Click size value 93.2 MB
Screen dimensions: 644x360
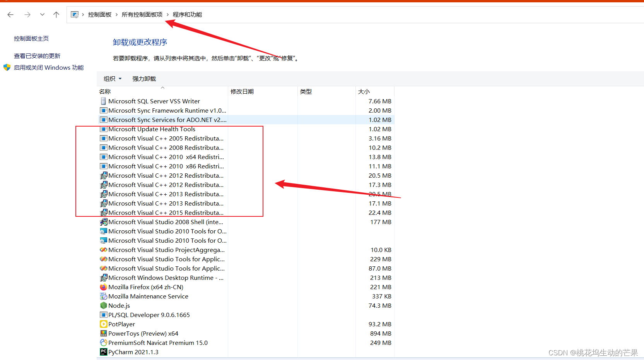pos(380,324)
